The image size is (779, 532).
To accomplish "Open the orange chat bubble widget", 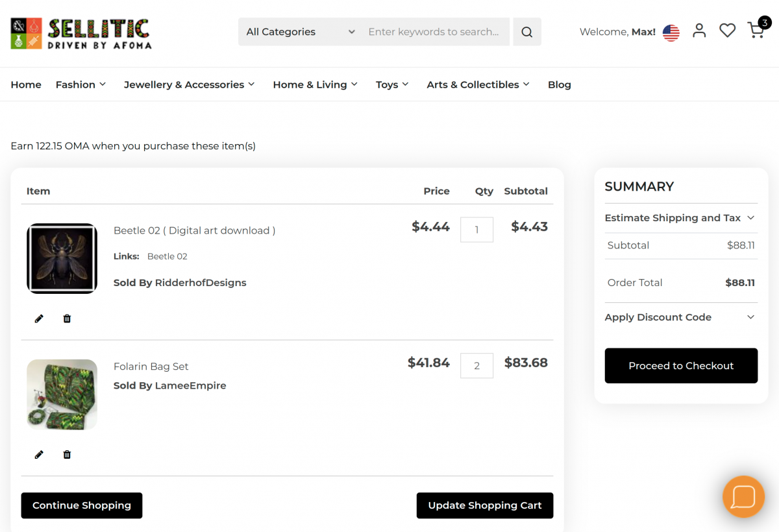I will tap(743, 497).
